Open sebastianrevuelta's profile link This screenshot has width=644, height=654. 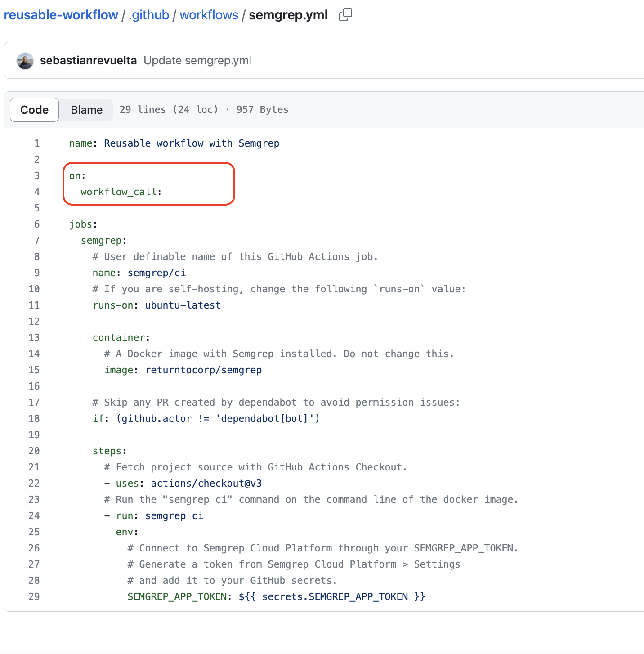point(88,61)
